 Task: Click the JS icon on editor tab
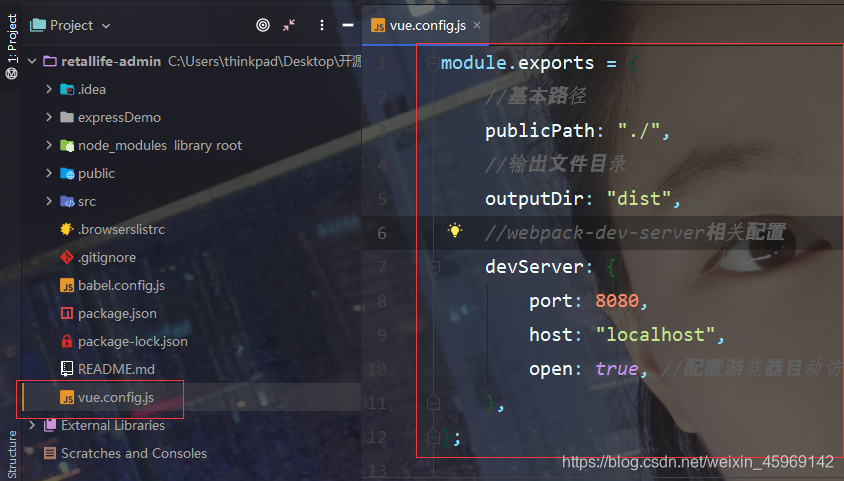[378, 25]
